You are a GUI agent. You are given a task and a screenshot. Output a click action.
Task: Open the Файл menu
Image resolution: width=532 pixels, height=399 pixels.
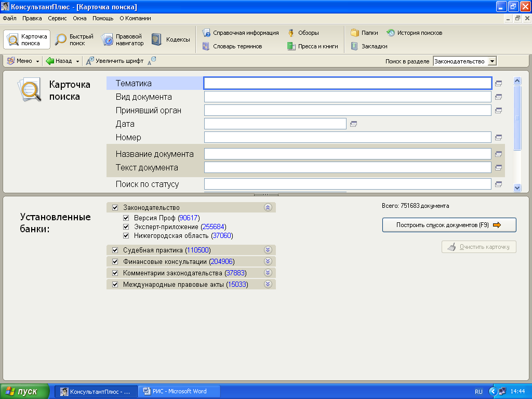(9, 18)
